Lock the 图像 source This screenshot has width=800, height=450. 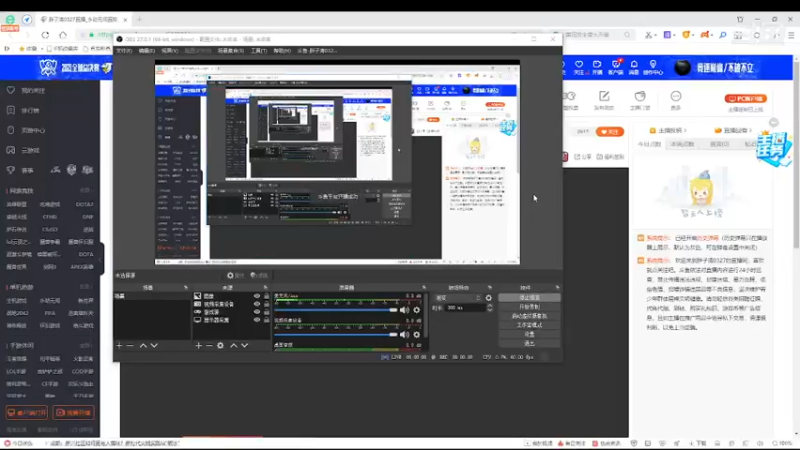click(x=266, y=296)
